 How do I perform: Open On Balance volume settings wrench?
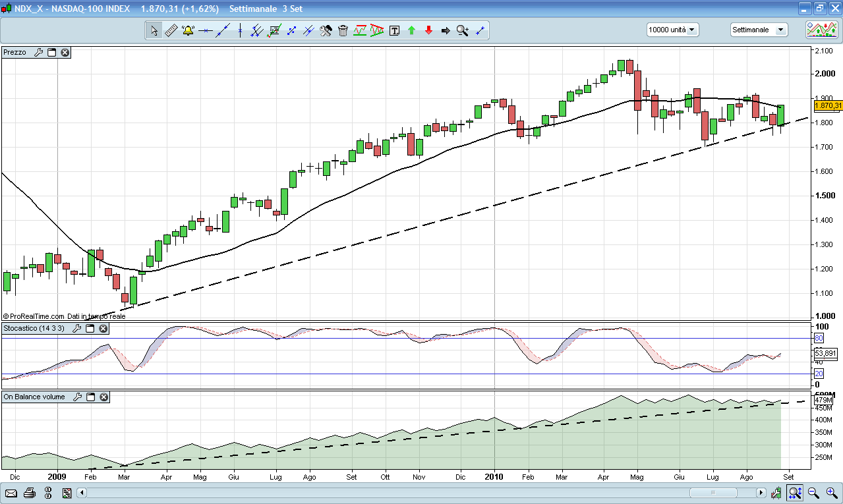point(77,397)
